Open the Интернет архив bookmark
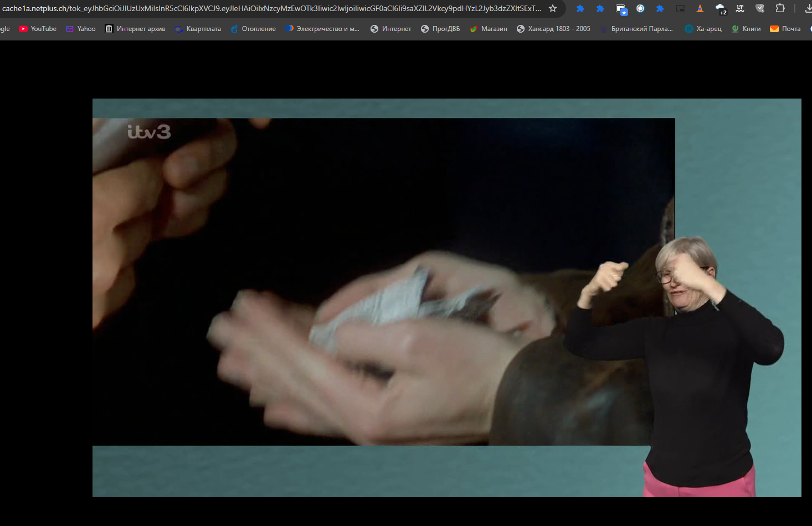Viewport: 812px width, 526px height. [135, 29]
